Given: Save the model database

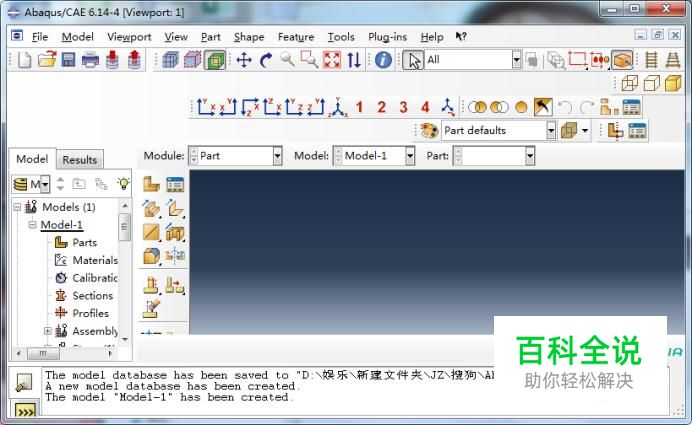Looking at the screenshot, I should click(68, 60).
